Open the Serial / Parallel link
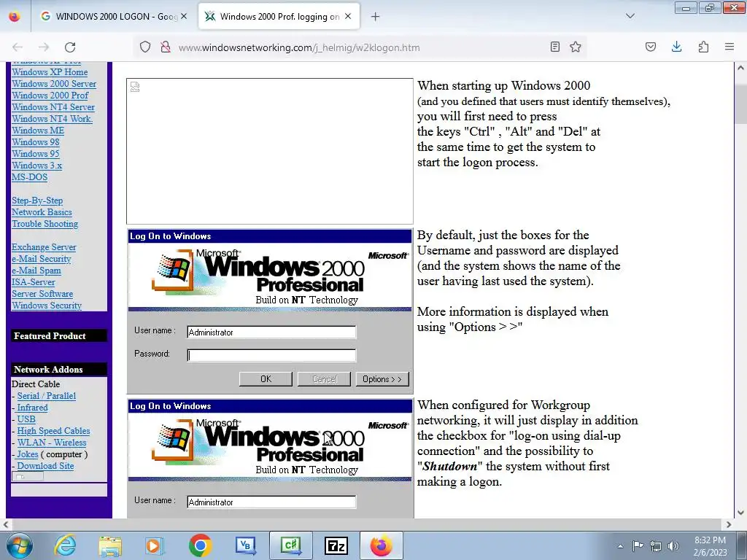Image resolution: width=747 pixels, height=560 pixels. pos(47,396)
